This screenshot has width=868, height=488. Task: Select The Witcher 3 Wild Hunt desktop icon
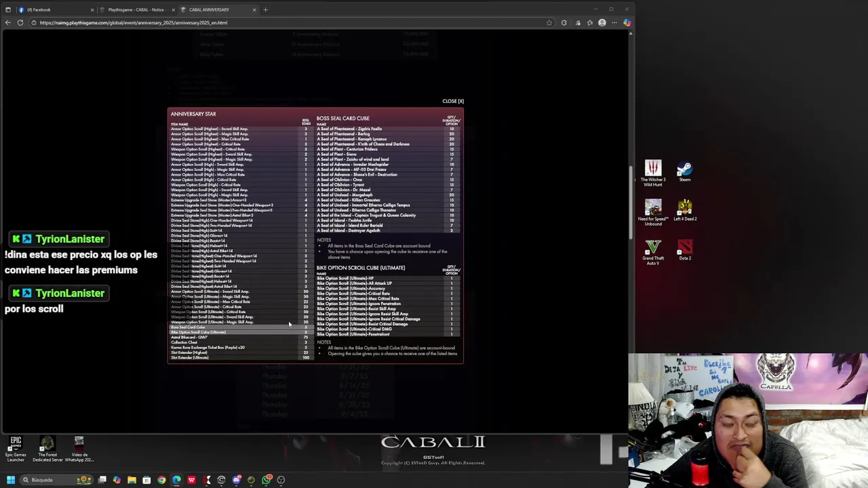click(x=653, y=173)
